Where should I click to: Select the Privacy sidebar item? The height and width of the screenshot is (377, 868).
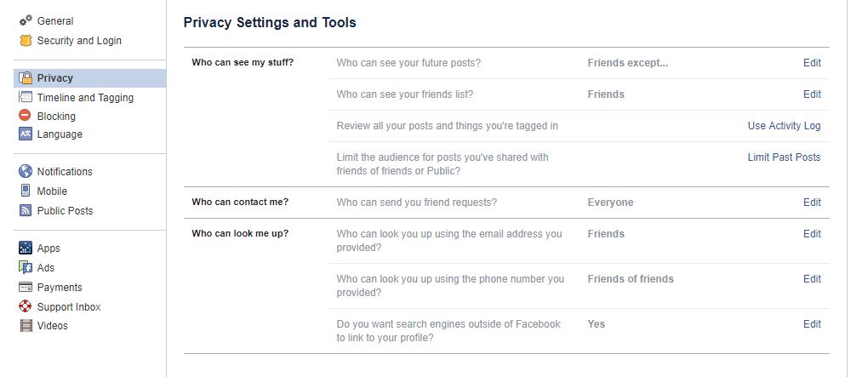89,78
